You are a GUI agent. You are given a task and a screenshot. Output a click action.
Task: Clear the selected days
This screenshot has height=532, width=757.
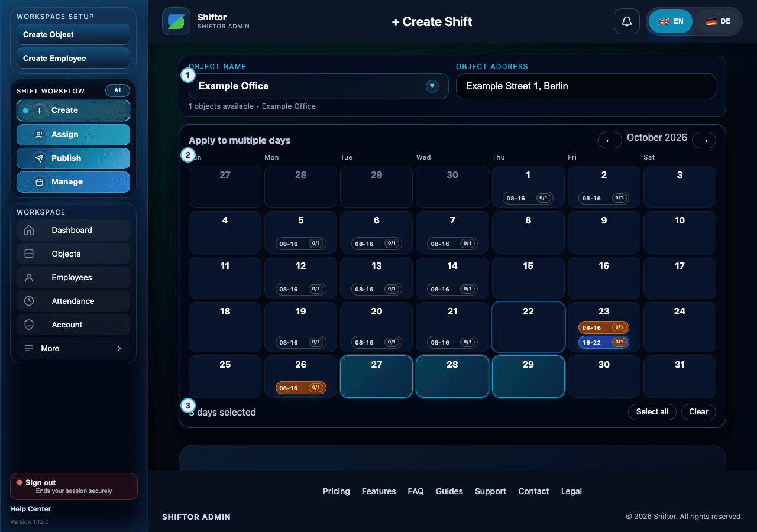point(698,412)
